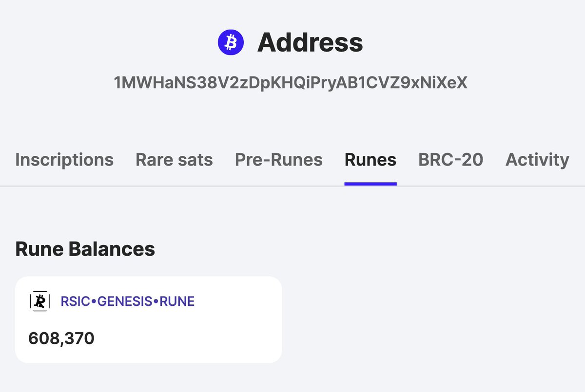Switch to the Rare sats tab
585x392 pixels.
coord(174,160)
